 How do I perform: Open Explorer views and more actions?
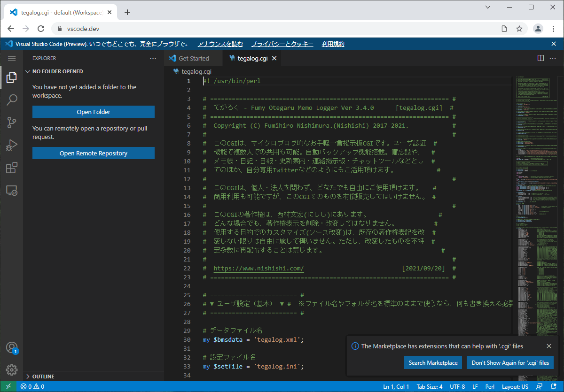[153, 58]
